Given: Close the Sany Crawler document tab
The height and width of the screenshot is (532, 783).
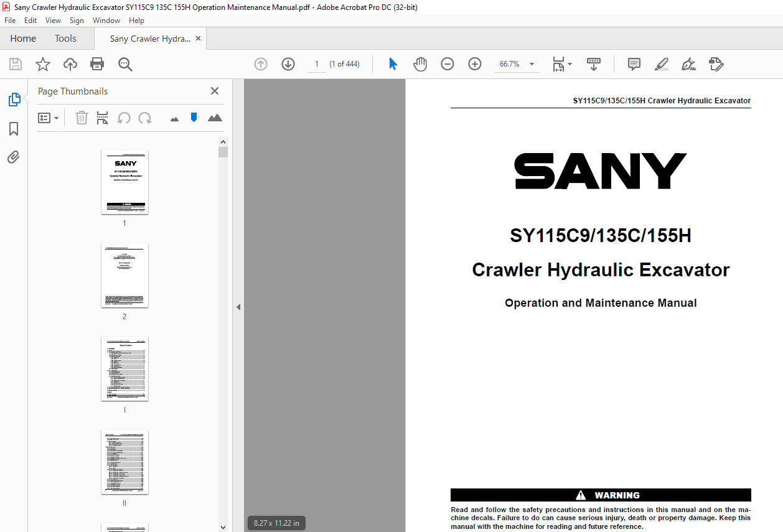Looking at the screenshot, I should [198, 39].
